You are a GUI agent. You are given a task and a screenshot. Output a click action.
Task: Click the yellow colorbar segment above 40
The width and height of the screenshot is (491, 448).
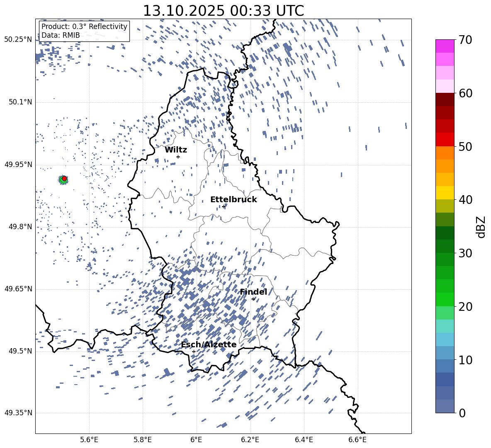[445, 193]
